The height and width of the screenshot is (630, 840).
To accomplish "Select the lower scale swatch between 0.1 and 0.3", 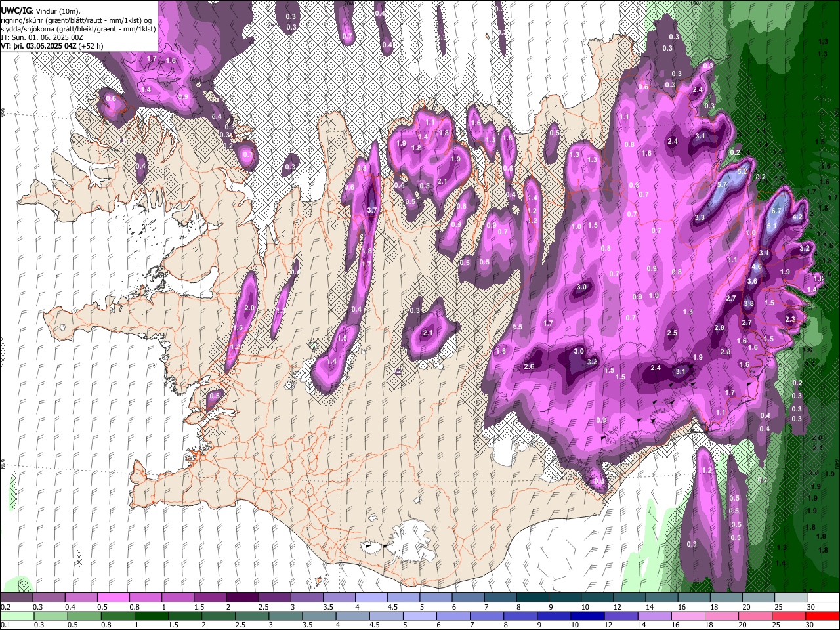I will (16, 616).
